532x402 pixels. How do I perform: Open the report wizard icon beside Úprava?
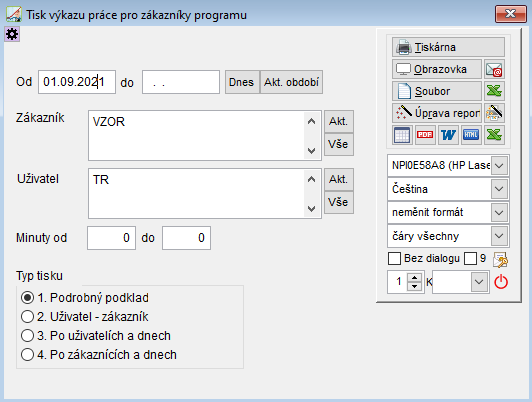(494, 113)
